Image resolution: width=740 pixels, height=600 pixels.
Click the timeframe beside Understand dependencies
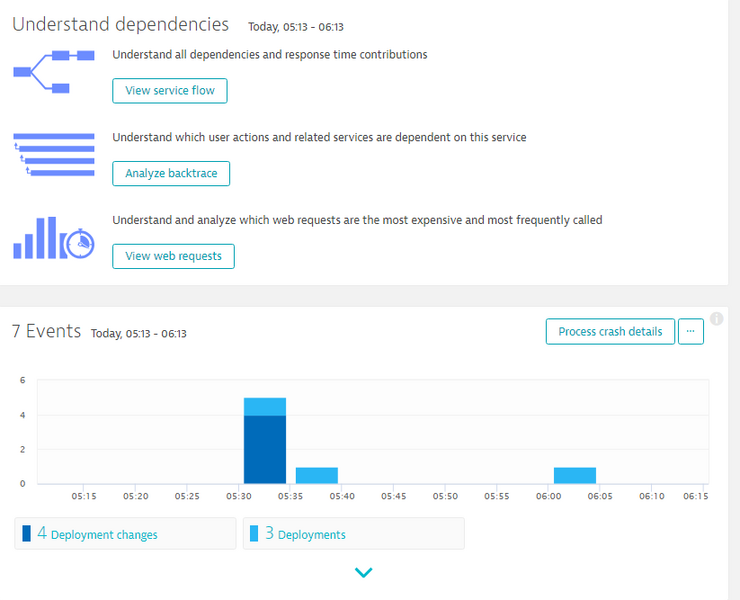(x=295, y=27)
